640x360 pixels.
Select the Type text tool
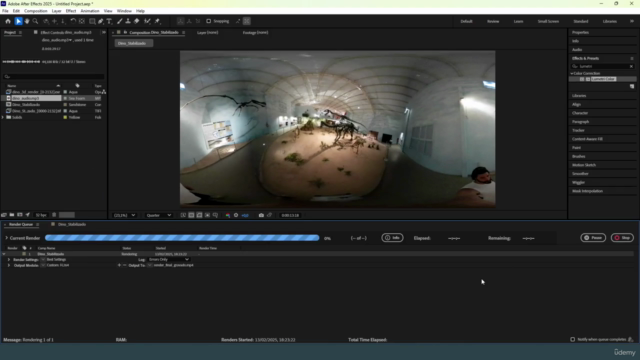(x=109, y=21)
